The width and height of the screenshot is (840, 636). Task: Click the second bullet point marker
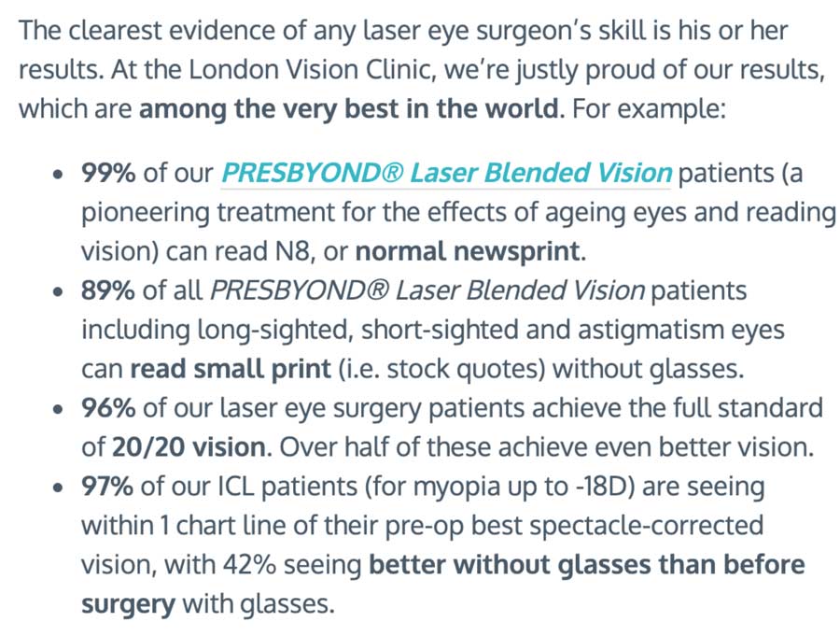(x=60, y=292)
